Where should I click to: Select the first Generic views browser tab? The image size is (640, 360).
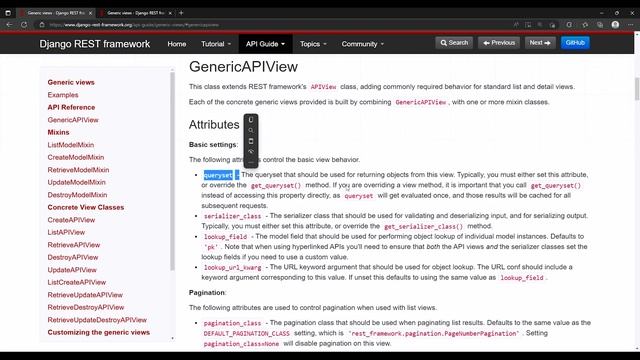click(56, 13)
